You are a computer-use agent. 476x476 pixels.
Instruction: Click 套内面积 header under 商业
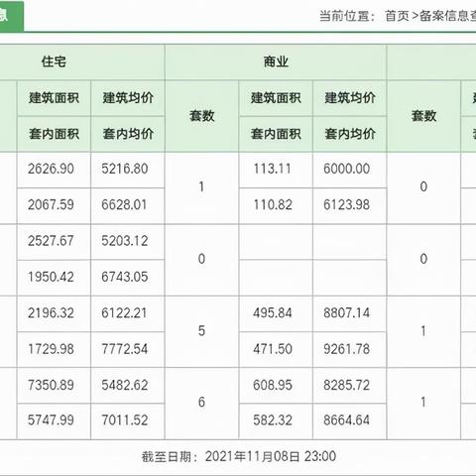tap(276, 134)
